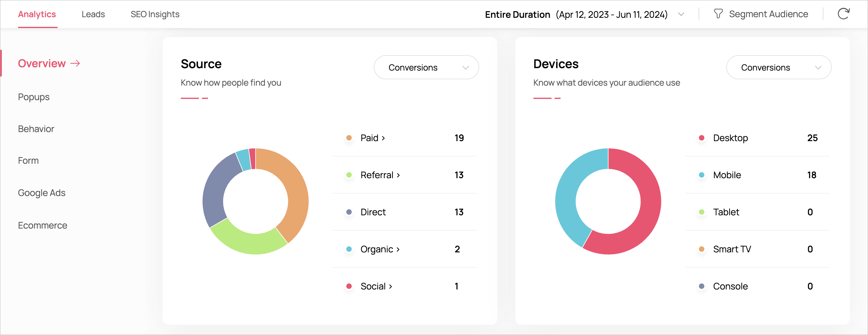Click the refresh icon at top right
The image size is (868, 335).
click(x=843, y=14)
